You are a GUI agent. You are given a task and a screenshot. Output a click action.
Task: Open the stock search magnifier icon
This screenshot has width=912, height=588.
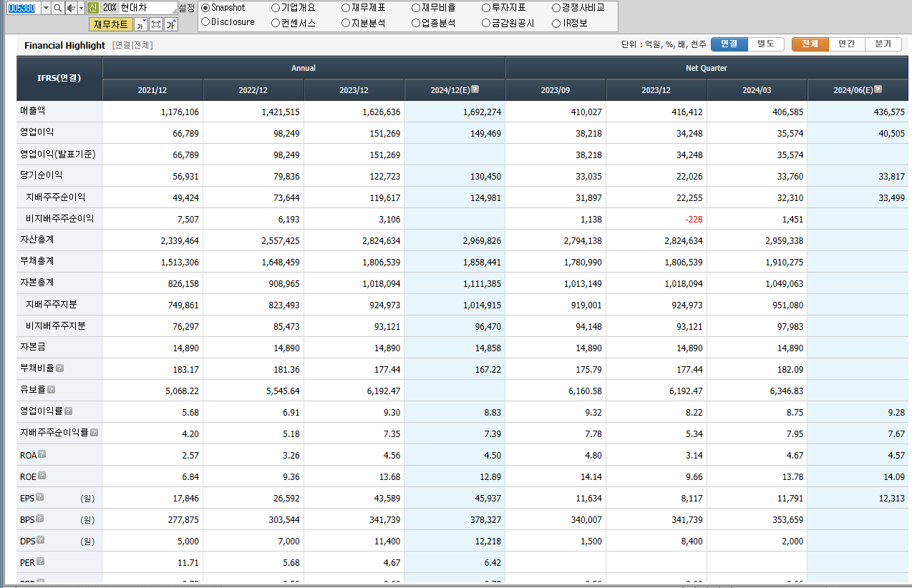tap(57, 8)
